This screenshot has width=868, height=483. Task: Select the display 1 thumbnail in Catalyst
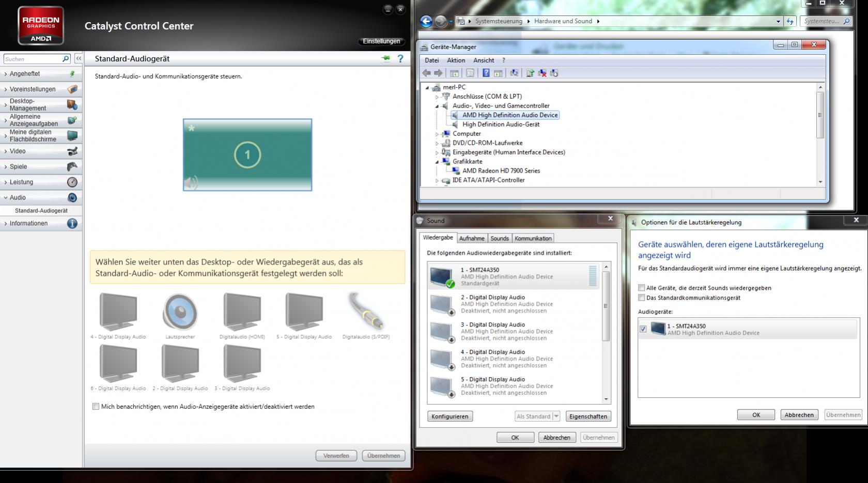click(x=247, y=155)
